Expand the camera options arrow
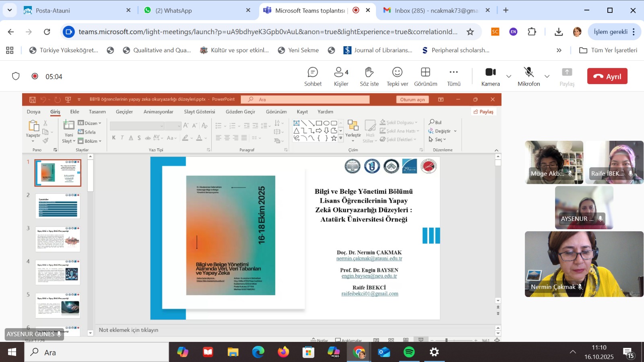This screenshot has height=362, width=644. [x=509, y=76]
